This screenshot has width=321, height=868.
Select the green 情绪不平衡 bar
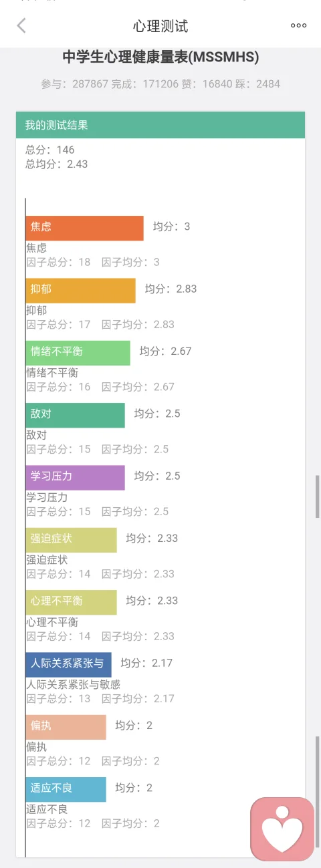78,353
